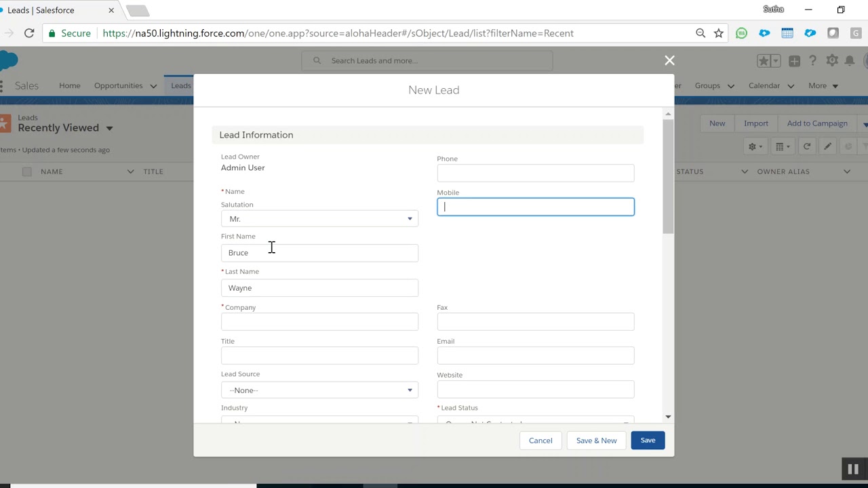Click the Salesforce cloud wrench extension icon
Screen dimensions: 868x488
(x=810, y=33)
